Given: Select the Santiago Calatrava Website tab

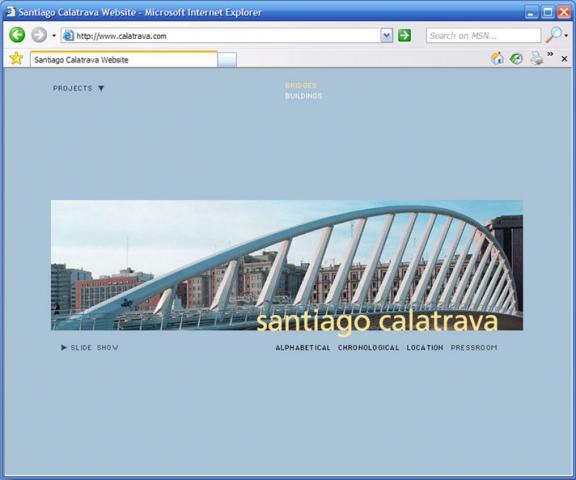Looking at the screenshot, I should (x=124, y=59).
